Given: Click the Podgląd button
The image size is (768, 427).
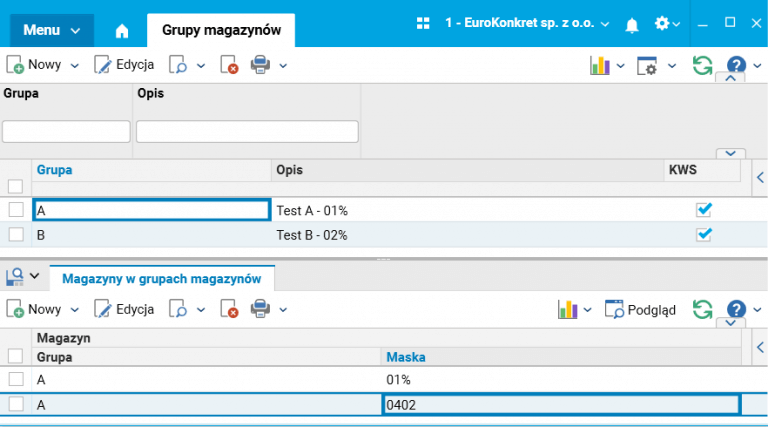Looking at the screenshot, I should tap(640, 309).
